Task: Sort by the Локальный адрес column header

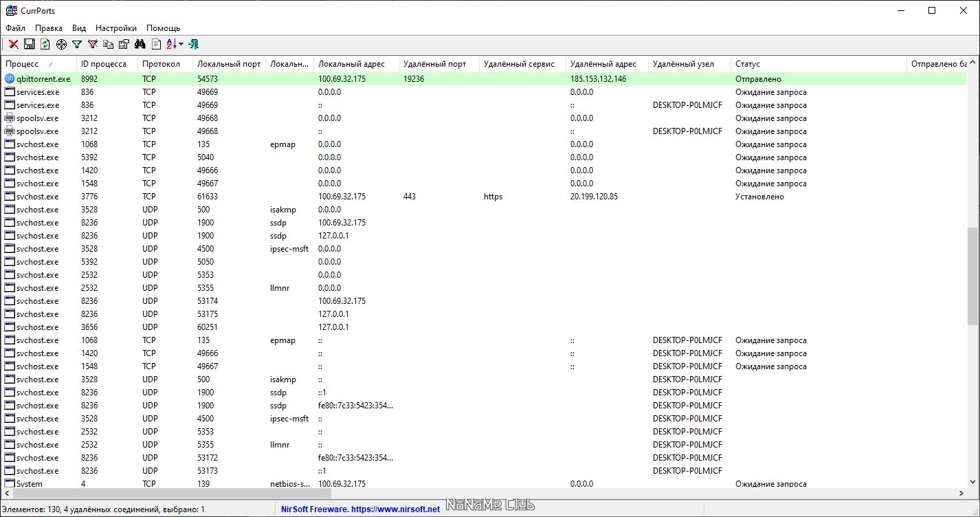Action: [x=356, y=64]
